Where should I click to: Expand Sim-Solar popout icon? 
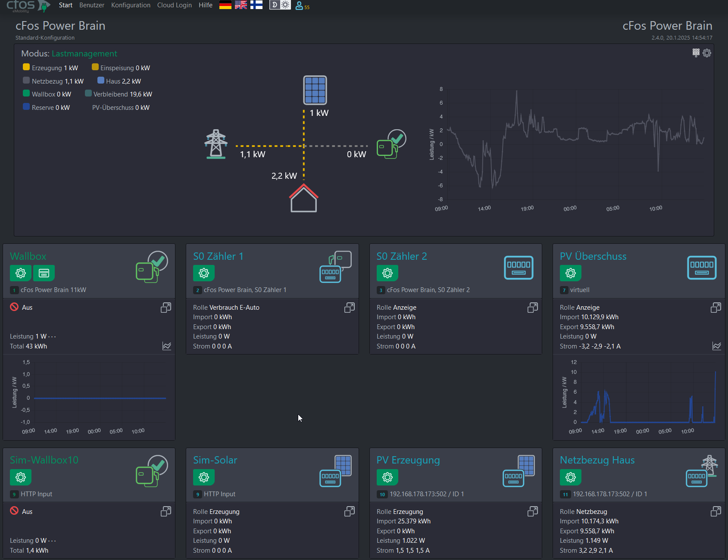click(350, 511)
